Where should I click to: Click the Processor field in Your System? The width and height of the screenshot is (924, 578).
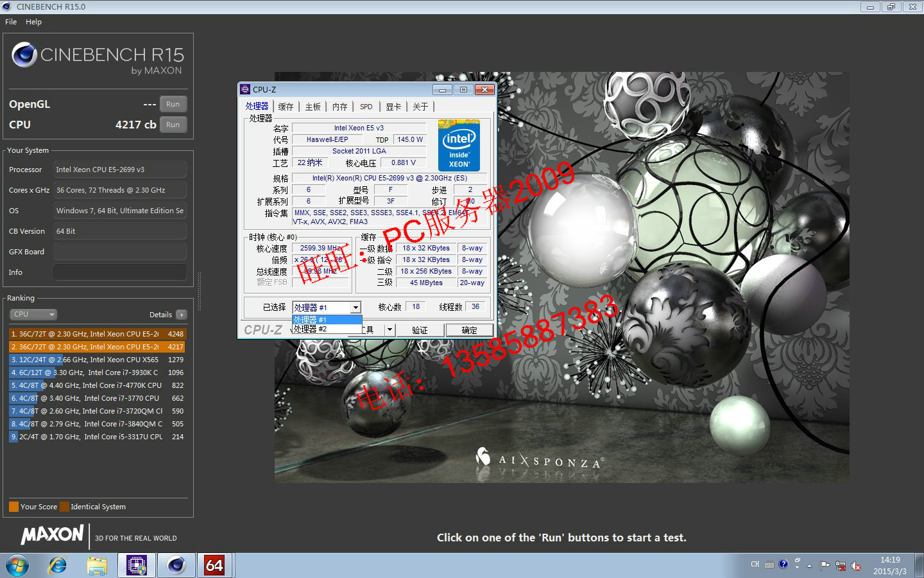[120, 170]
